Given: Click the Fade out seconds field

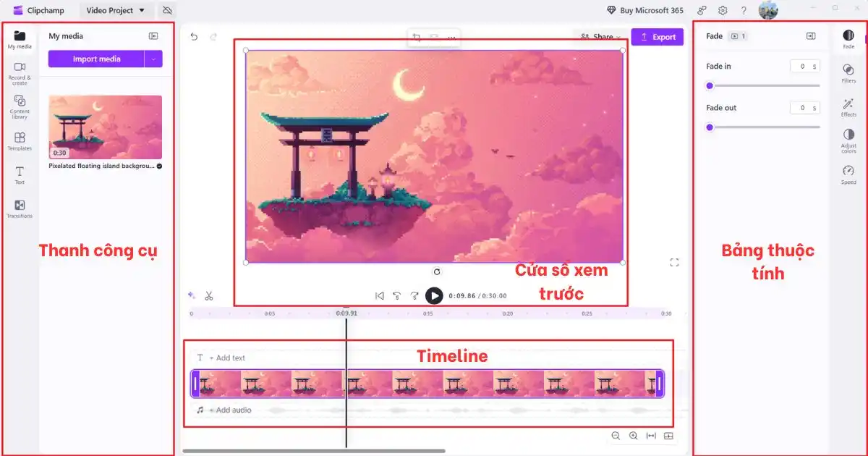Looking at the screenshot, I should 804,108.
